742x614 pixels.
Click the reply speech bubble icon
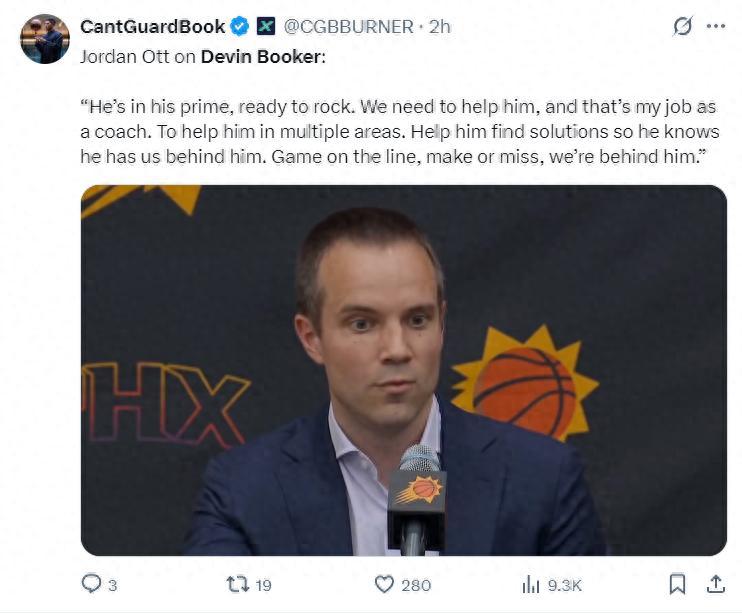click(91, 584)
